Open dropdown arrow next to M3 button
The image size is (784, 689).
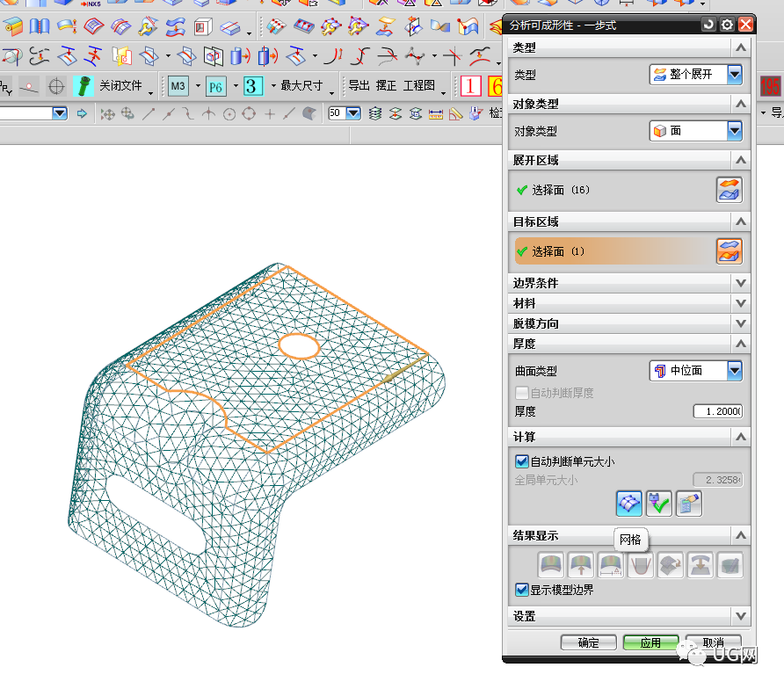(x=198, y=85)
